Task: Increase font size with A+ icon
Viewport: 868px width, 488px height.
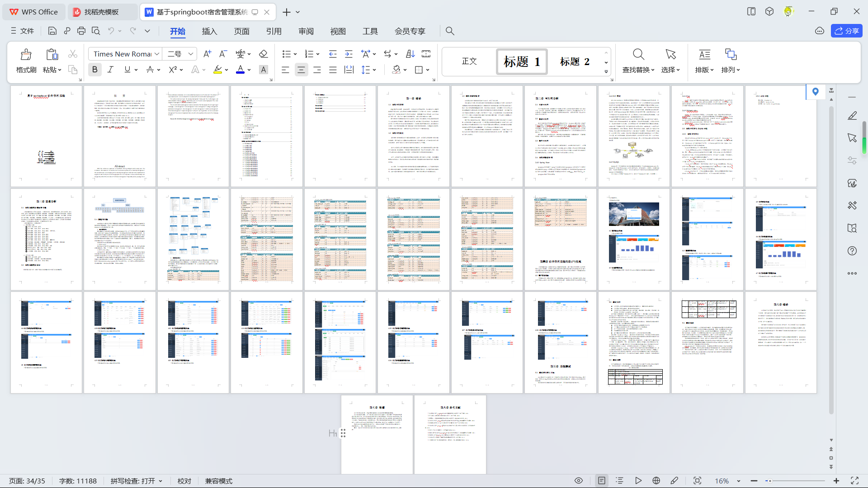Action: point(207,54)
